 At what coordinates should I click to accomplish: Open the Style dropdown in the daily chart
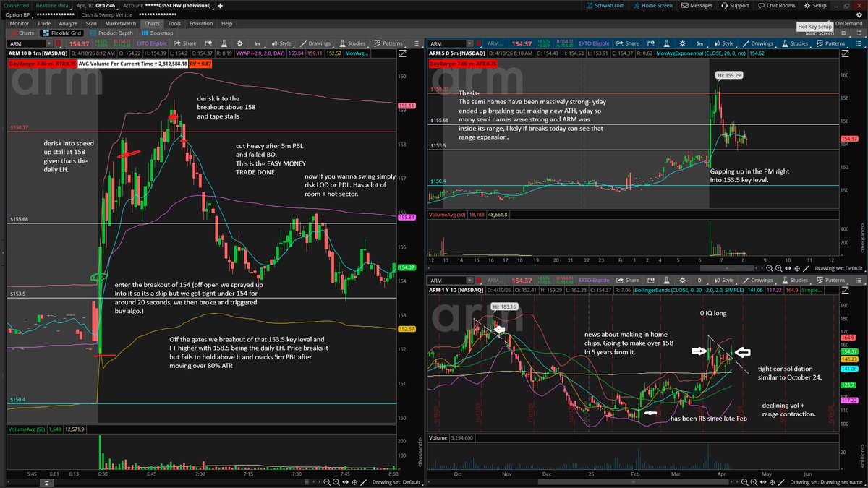(x=724, y=281)
